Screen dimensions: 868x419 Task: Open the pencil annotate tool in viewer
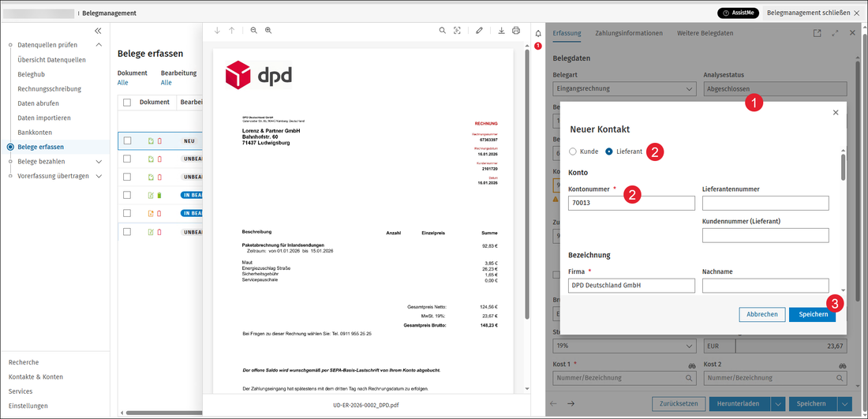[x=480, y=31]
